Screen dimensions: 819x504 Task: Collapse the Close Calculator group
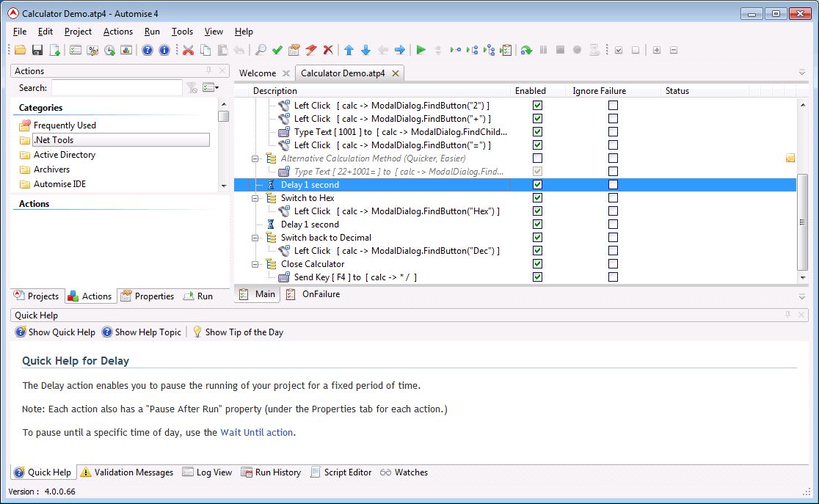coord(255,263)
